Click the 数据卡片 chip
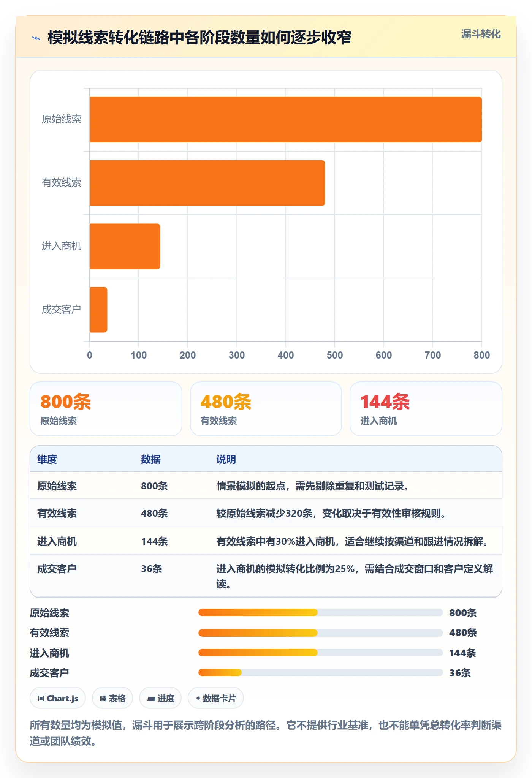Image resolution: width=532 pixels, height=778 pixels. tap(216, 698)
